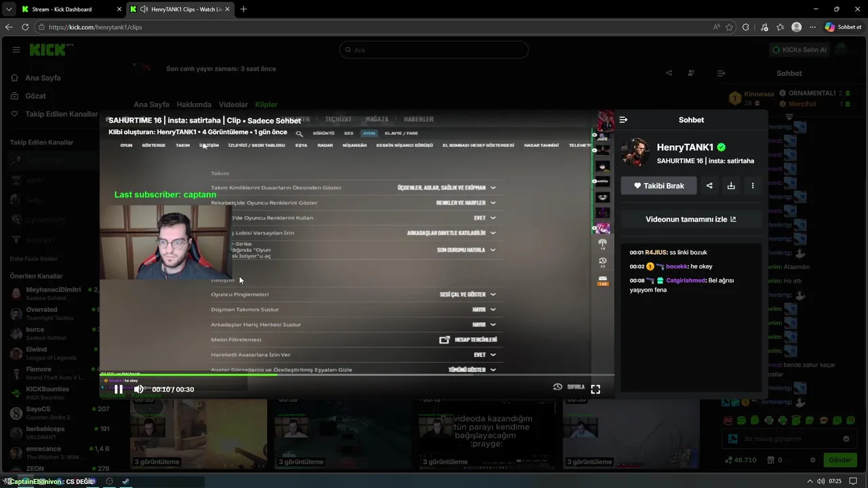Viewport: 868px width, 488px height.
Task: Open Videonun tamamını izle link
Action: point(691,219)
